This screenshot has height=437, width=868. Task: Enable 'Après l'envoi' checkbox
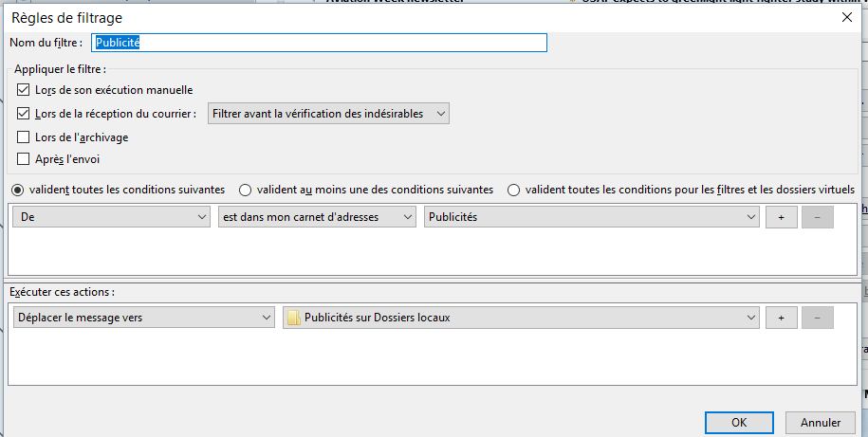24,159
